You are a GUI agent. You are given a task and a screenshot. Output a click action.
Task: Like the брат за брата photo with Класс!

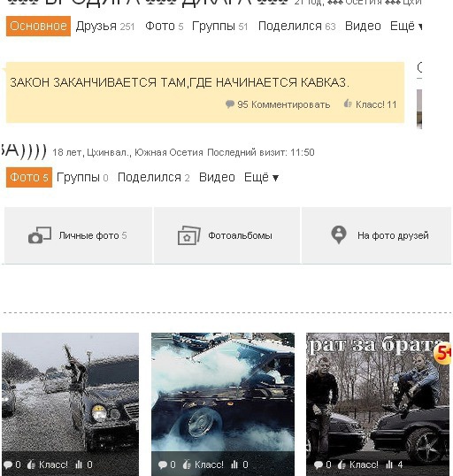[x=358, y=464]
